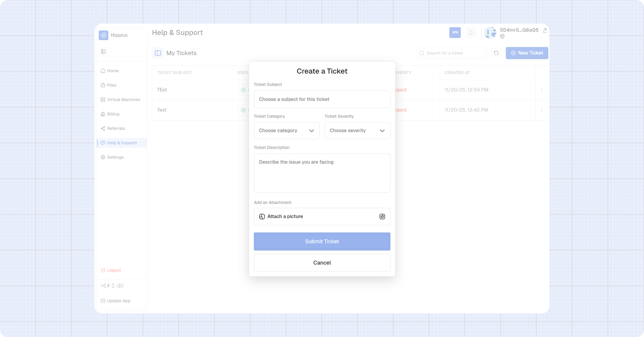This screenshot has height=337, width=644.
Task: Click the refresh icon next to ticket search
Action: click(496, 53)
